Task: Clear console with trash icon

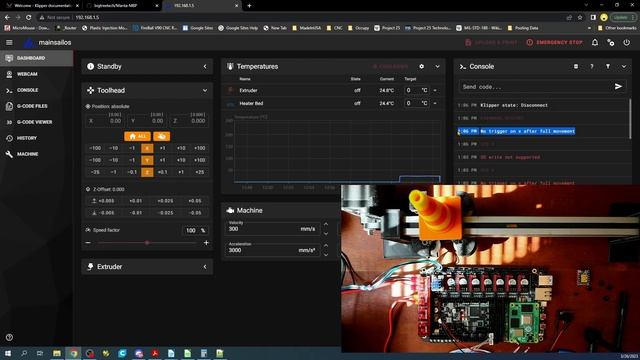Action: (576, 67)
